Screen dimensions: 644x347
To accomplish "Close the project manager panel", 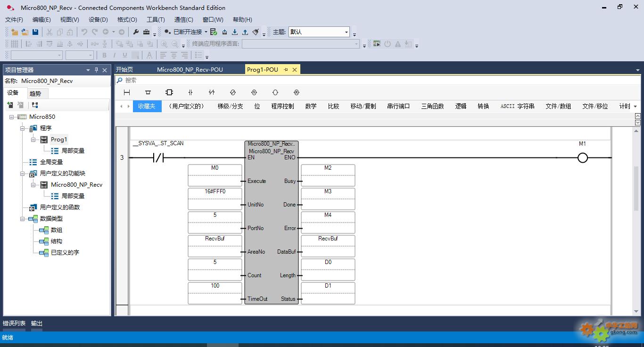I will coord(105,70).
